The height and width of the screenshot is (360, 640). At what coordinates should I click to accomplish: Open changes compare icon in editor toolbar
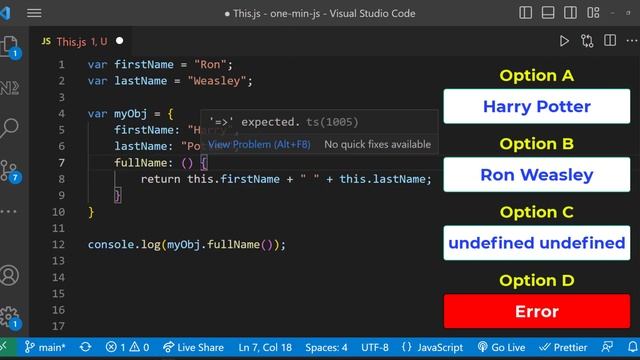pos(587,41)
